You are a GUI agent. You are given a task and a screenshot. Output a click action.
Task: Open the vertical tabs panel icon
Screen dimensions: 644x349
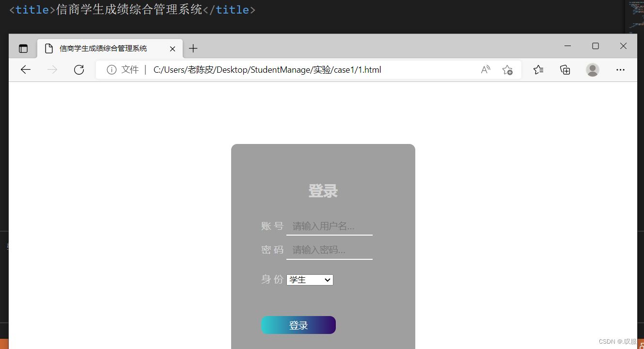pyautogui.click(x=23, y=48)
